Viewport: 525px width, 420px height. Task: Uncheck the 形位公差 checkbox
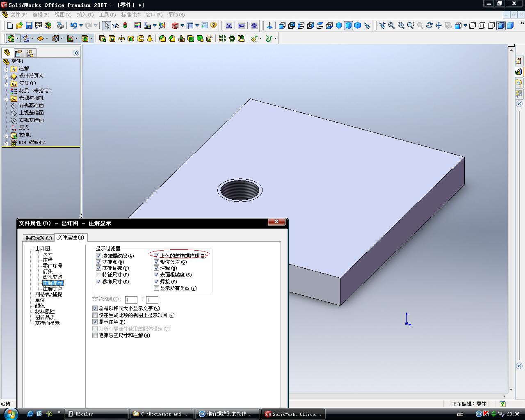pyautogui.click(x=156, y=262)
